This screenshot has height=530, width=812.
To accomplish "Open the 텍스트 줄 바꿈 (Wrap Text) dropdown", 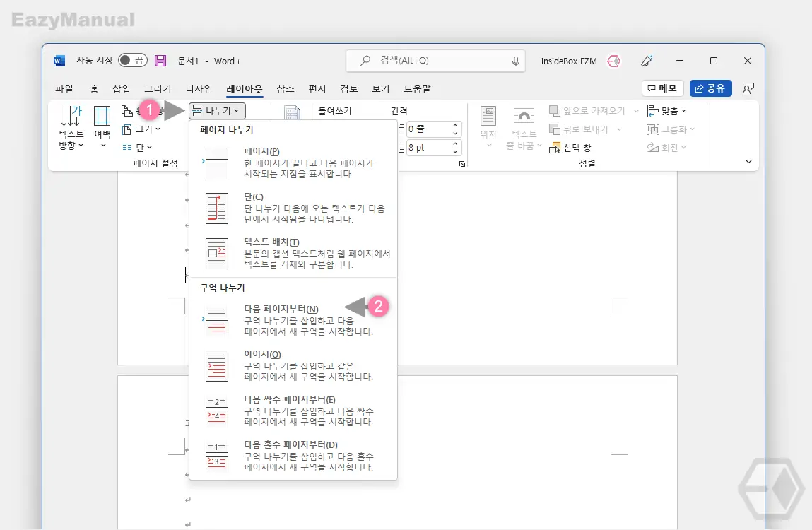I will tap(524, 128).
